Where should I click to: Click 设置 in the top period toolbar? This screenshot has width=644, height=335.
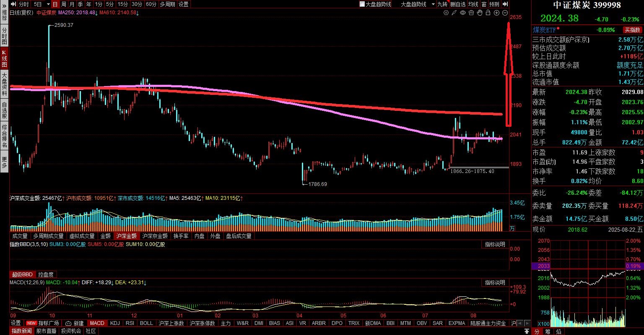(x=184, y=4)
